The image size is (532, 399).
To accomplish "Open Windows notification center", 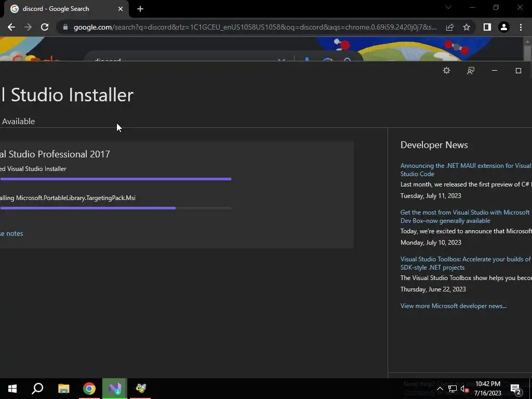I will pyautogui.click(x=516, y=389).
